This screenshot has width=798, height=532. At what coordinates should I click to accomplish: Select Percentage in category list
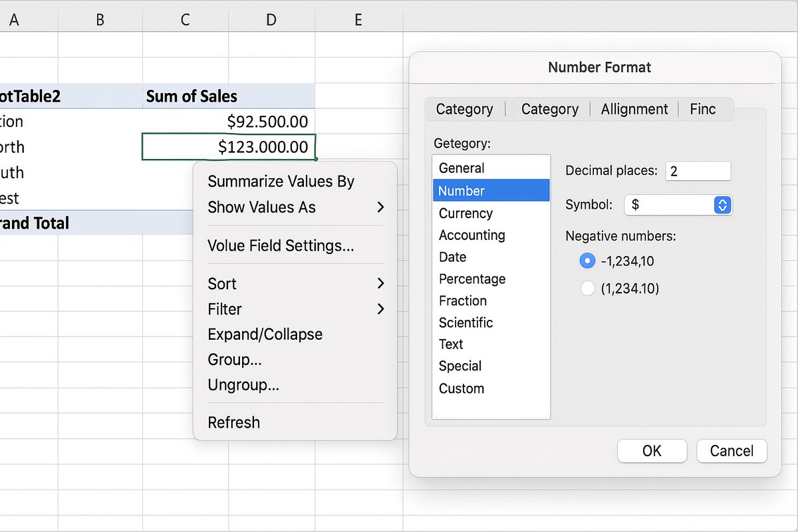[x=491, y=279]
